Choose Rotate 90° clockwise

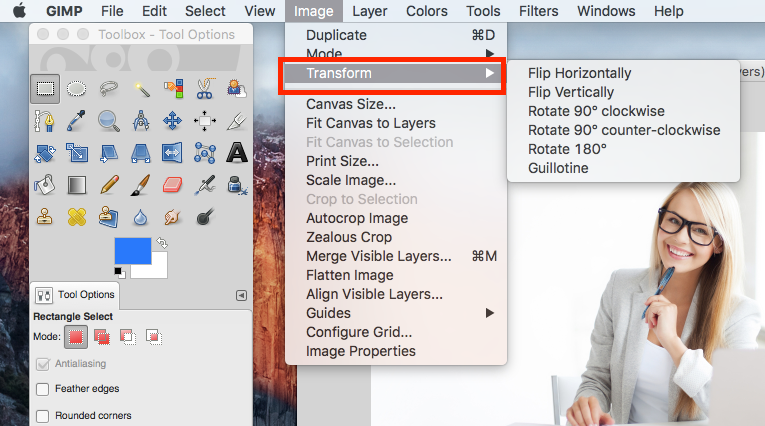tap(596, 111)
